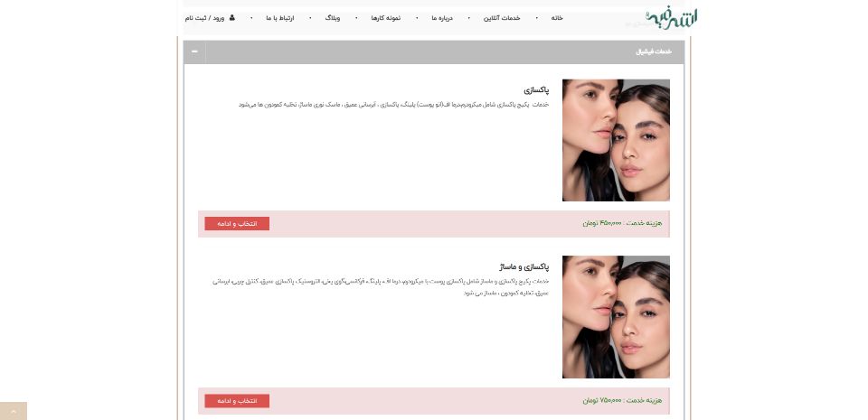Open the وبلاگ navigation link
The width and height of the screenshot is (868, 420).
point(332,18)
